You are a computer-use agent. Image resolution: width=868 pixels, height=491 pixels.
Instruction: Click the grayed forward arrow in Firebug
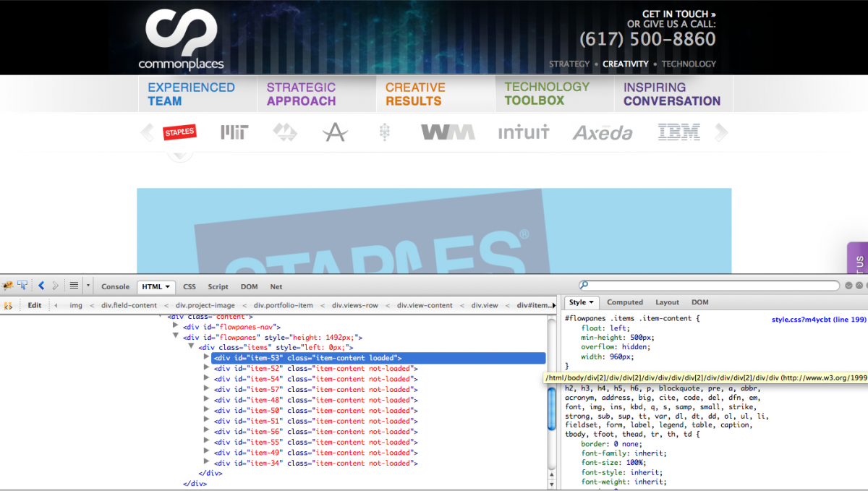tap(56, 286)
